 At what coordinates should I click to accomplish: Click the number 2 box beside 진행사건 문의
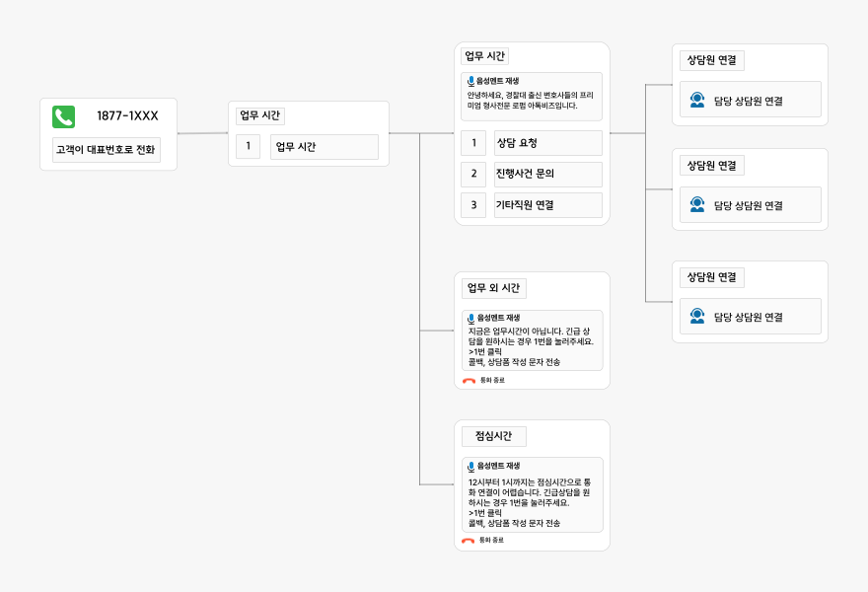[473, 175]
